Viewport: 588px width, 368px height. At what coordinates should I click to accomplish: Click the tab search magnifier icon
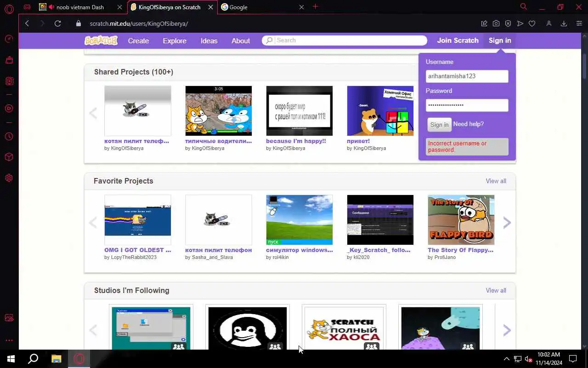tap(523, 6)
